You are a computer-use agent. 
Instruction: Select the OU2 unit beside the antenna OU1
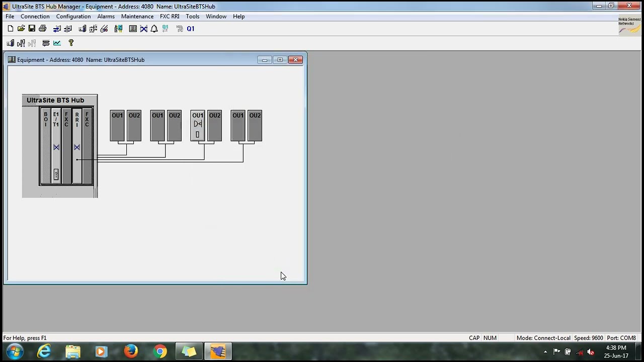pos(215,126)
